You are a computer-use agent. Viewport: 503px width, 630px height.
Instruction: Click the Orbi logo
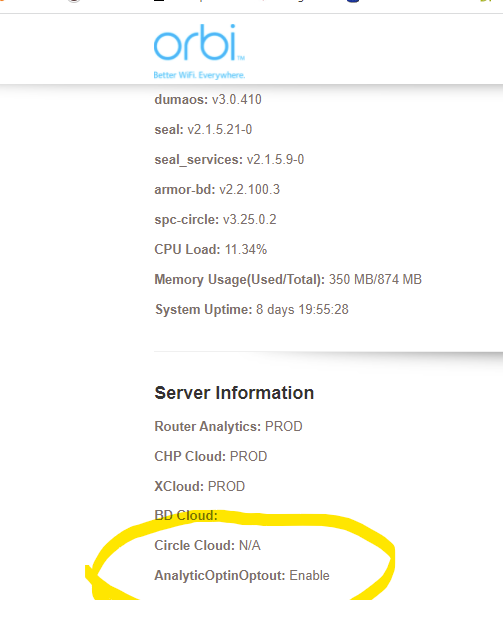(199, 43)
